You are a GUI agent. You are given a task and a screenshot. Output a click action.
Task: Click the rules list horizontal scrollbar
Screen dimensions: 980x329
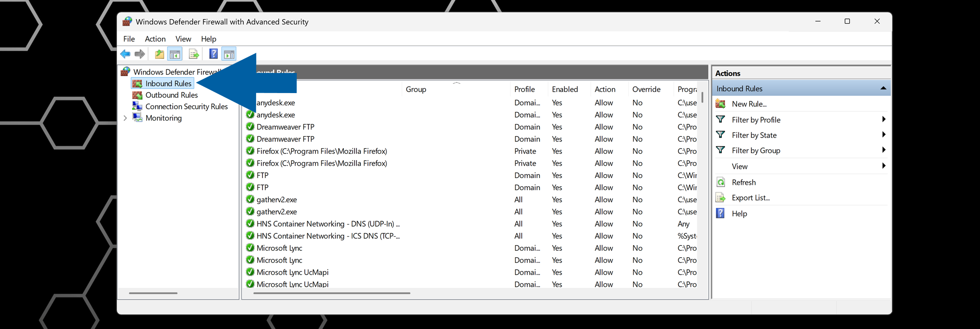(x=332, y=293)
